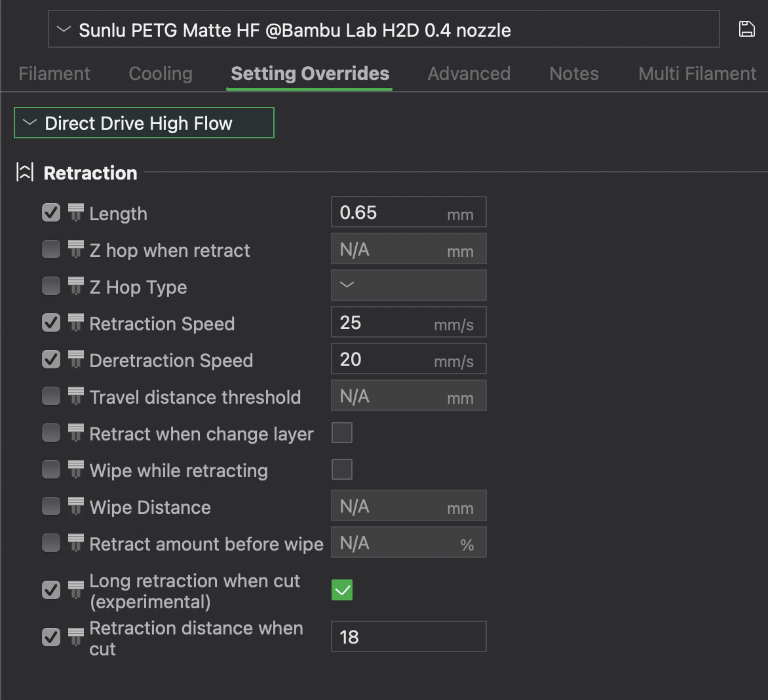Image resolution: width=768 pixels, height=700 pixels.
Task: Click the "Z Hop Type" label
Action: click(138, 288)
